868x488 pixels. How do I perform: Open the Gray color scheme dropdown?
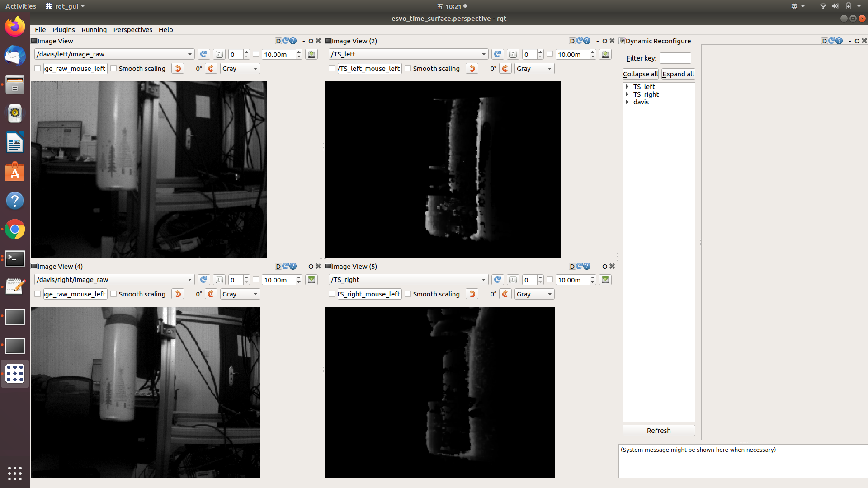point(240,68)
